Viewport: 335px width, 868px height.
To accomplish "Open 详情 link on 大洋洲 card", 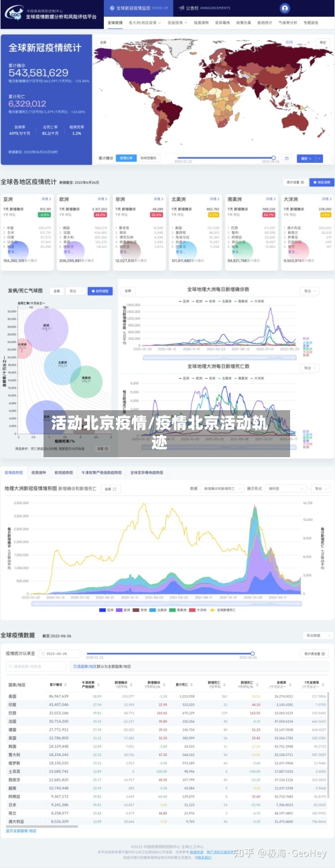I will point(326,199).
